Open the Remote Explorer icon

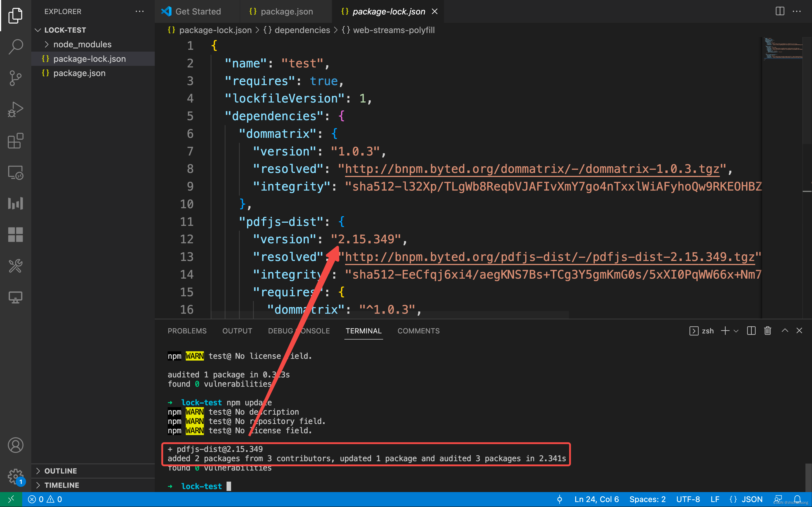pos(15,172)
